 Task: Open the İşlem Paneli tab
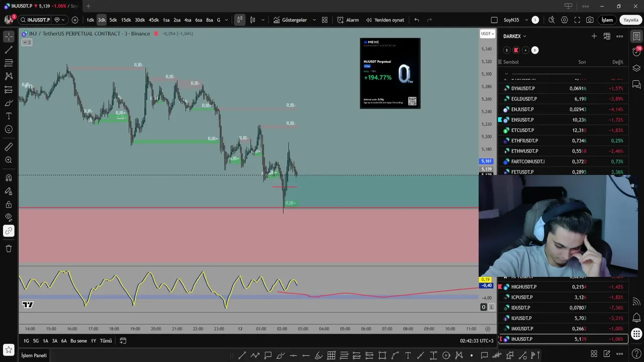(34, 355)
